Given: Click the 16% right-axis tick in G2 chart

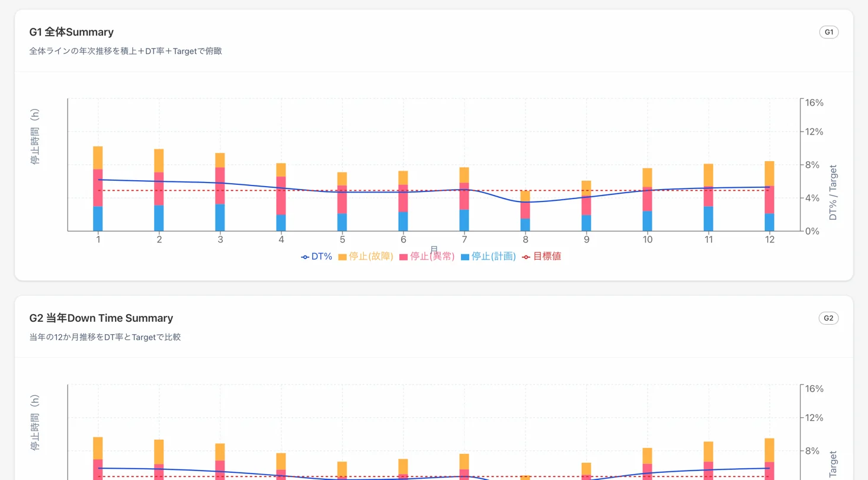Looking at the screenshot, I should click(815, 389).
